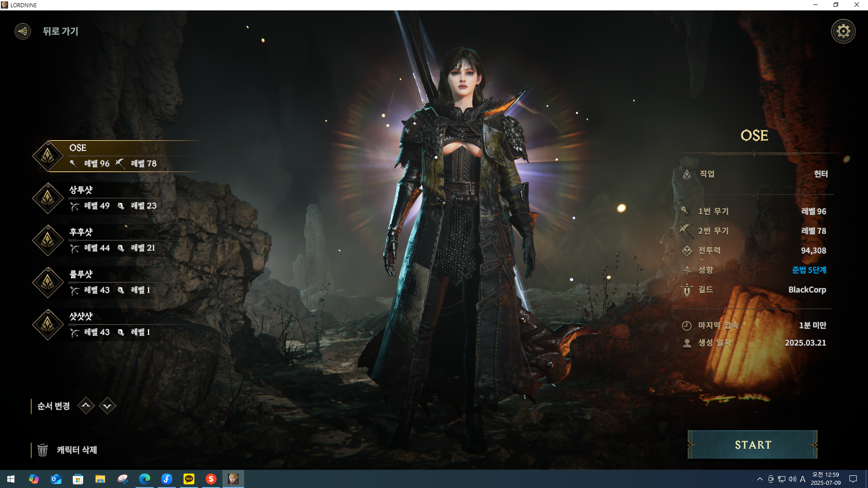This screenshot has width=868, height=488.
Task: Click the BlackCorp guild name
Action: tap(807, 290)
